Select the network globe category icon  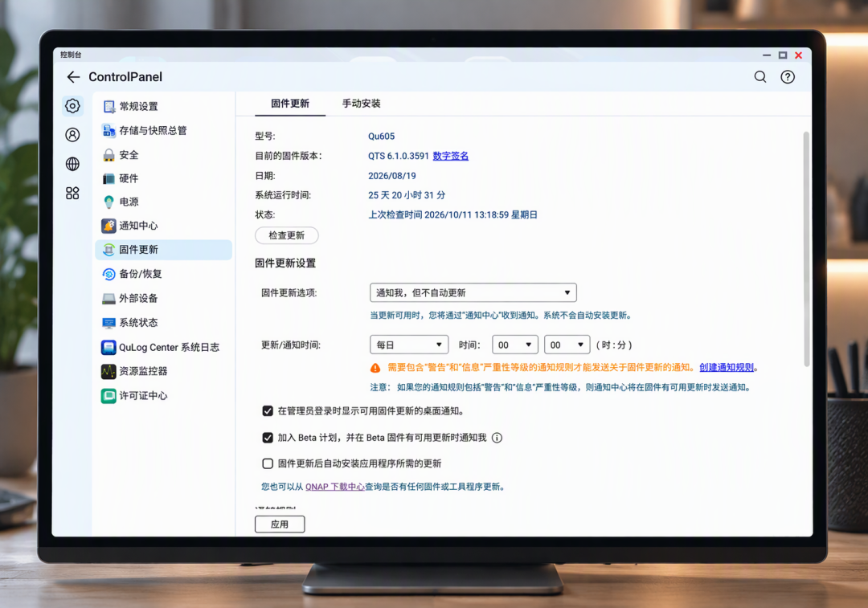point(72,164)
